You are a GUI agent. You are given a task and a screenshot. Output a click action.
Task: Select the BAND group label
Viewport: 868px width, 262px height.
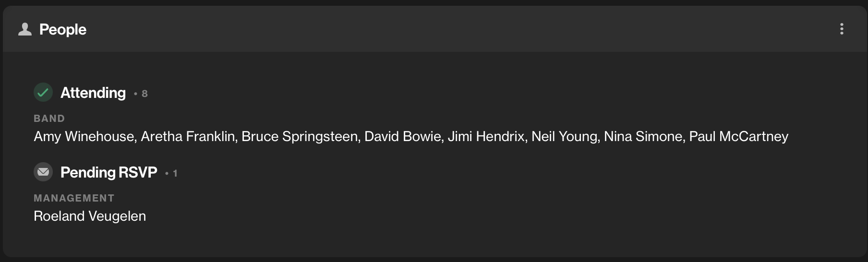[49, 119]
